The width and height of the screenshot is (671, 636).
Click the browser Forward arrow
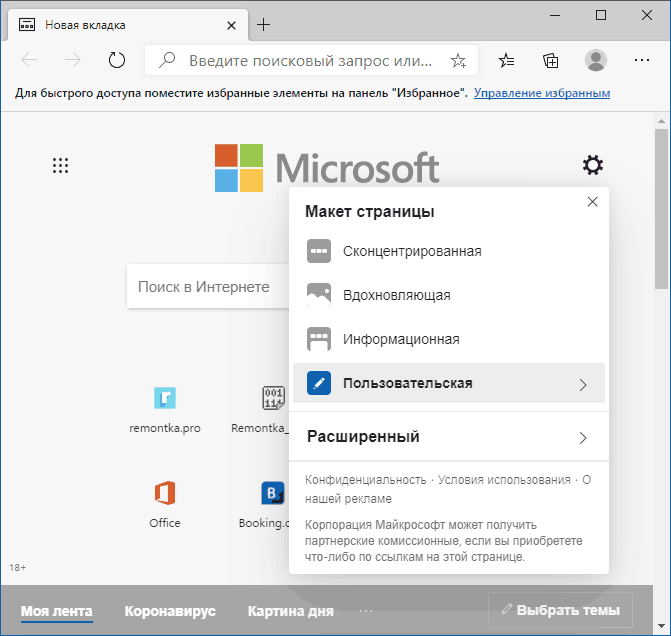(73, 60)
